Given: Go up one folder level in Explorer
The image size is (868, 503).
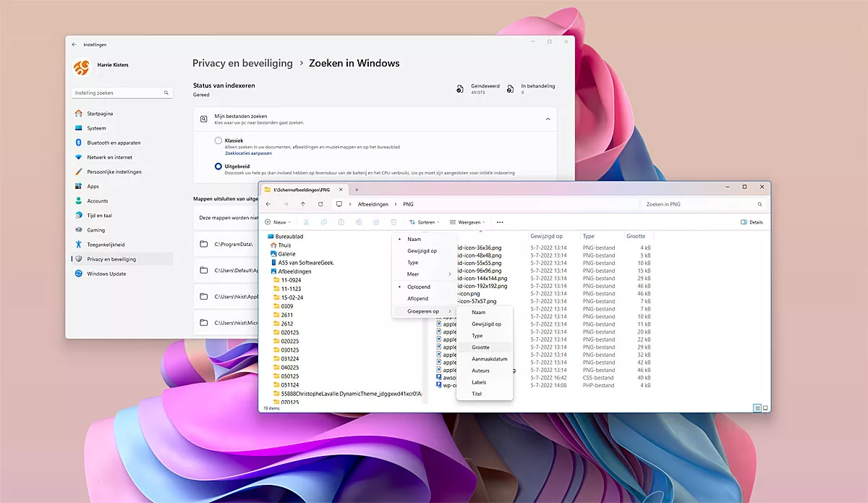Looking at the screenshot, I should coord(303,204).
